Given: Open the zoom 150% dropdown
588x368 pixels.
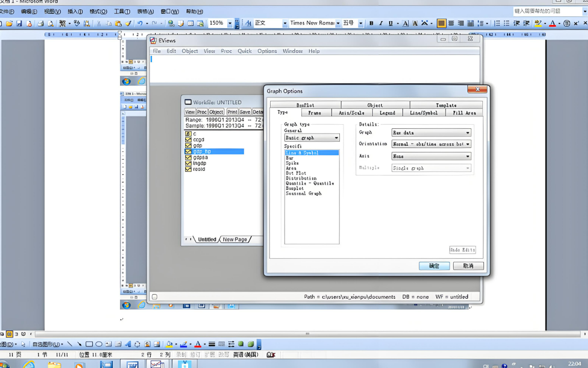Looking at the screenshot, I should click(x=230, y=23).
